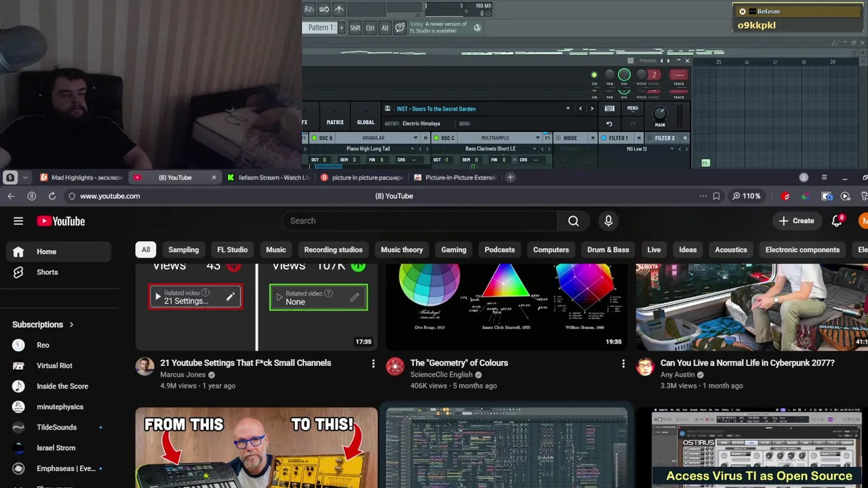This screenshot has width=868, height=488.
Task: Open the YouTube notifications bell
Action: point(837,221)
